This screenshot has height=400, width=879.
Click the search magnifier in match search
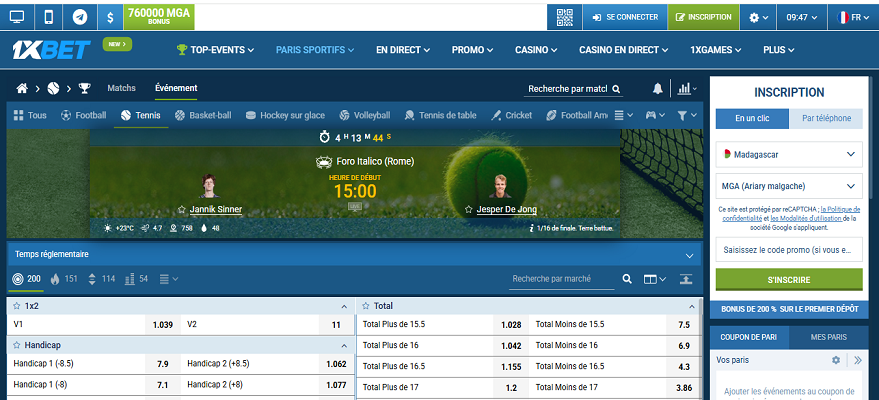(616, 89)
